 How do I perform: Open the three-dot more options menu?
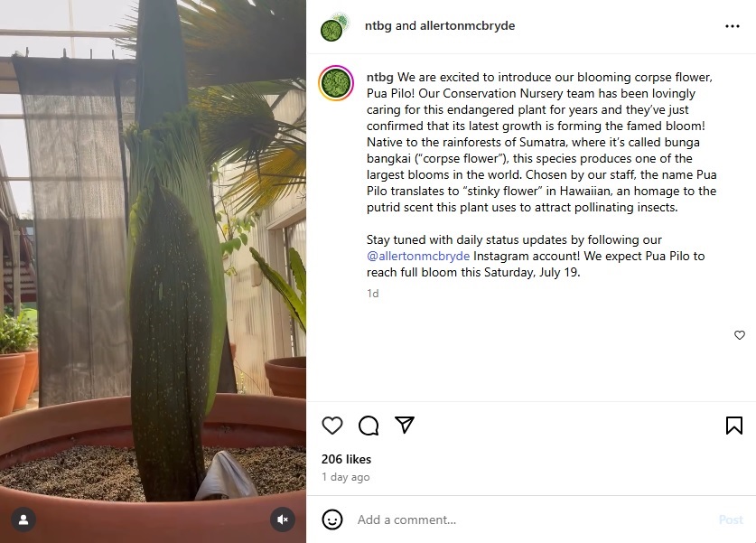pyautogui.click(x=732, y=26)
